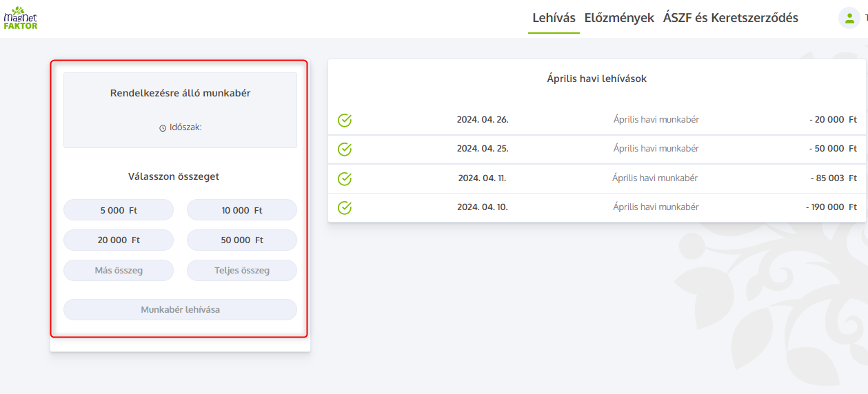This screenshot has width=868, height=394.
Task: Click the Teljes összeg button
Action: [x=242, y=271]
